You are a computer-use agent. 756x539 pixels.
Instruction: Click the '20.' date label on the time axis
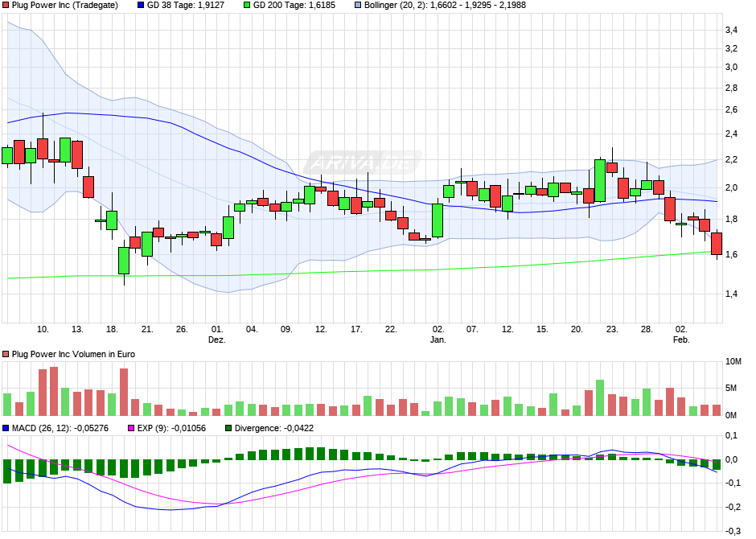[577, 329]
